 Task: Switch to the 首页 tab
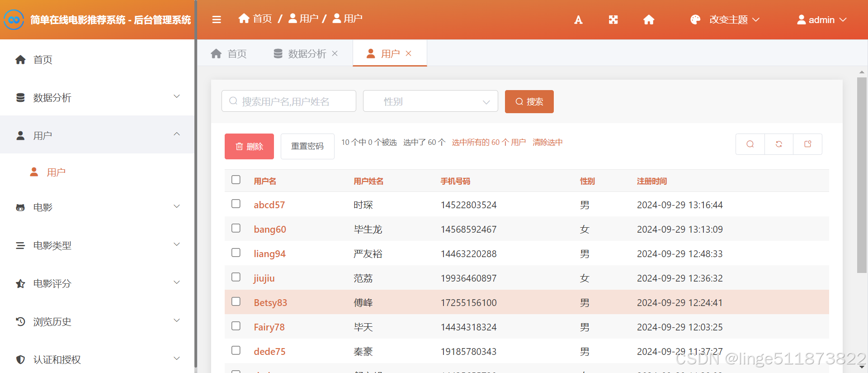pos(229,53)
